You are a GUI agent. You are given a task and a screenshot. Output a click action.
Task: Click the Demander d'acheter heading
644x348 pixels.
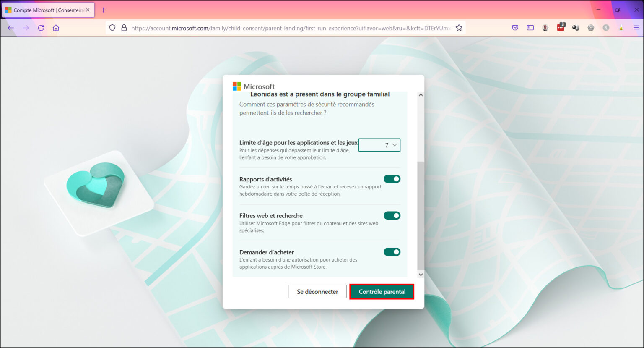point(267,252)
